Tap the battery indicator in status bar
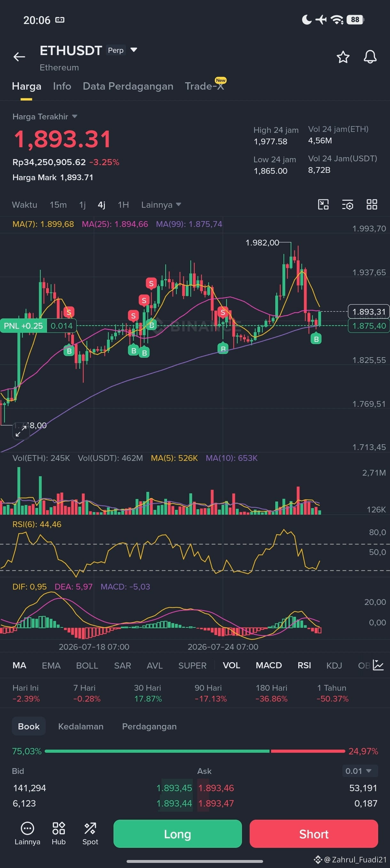This screenshot has height=868, width=390. tap(355, 20)
